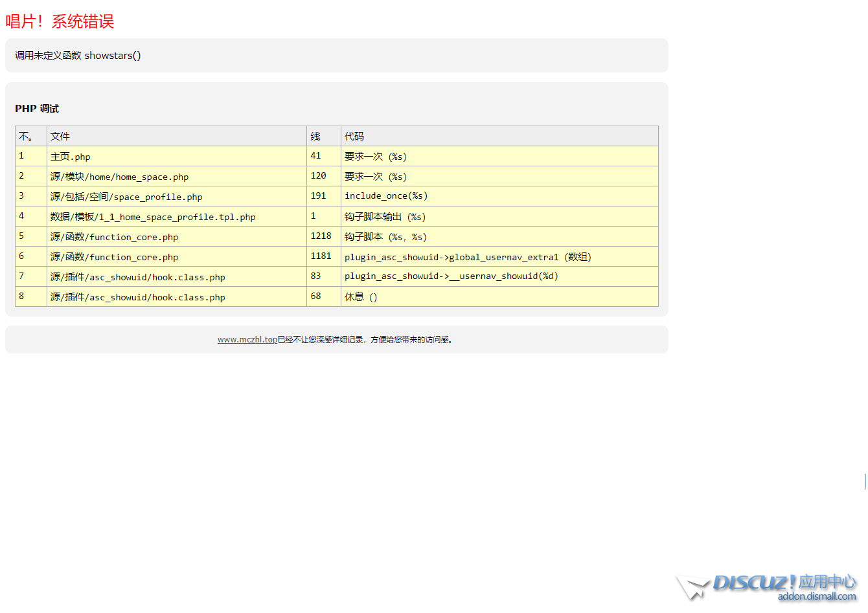Image resolution: width=868 pixels, height=613 pixels.
Task: Open the www.mczhl.top link
Action: point(247,339)
